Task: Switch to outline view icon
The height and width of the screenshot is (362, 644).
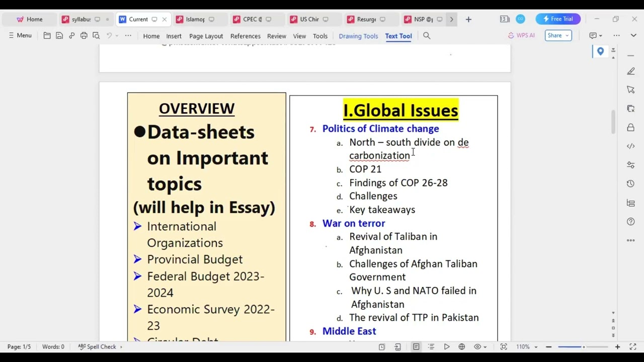Action: coord(431,346)
